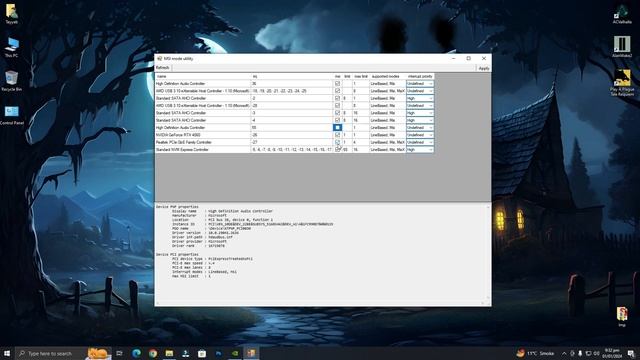Toggle msi checkbox for Realtek PCIe GbE Controller
Image resolution: width=640 pixels, height=360 pixels.
pos(337,142)
